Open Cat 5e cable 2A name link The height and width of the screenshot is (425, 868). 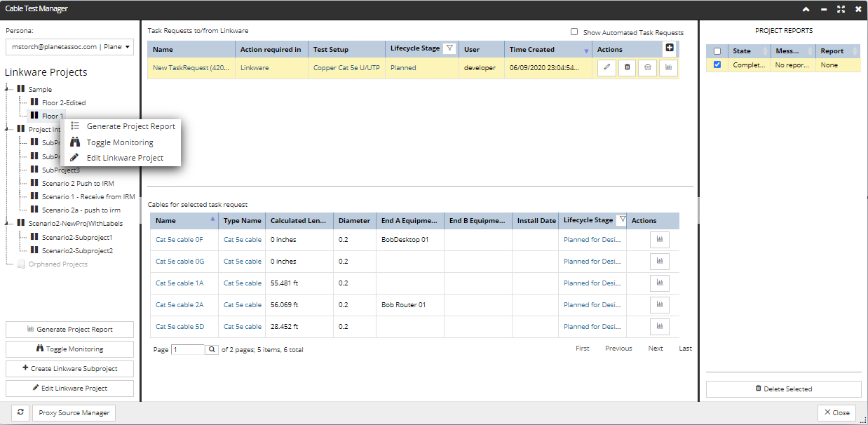[x=179, y=305]
